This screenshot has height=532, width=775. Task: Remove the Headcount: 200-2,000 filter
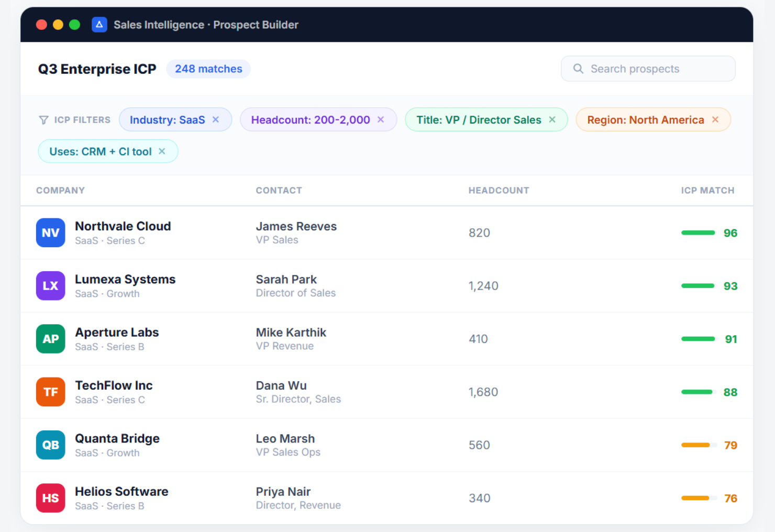pyautogui.click(x=381, y=120)
